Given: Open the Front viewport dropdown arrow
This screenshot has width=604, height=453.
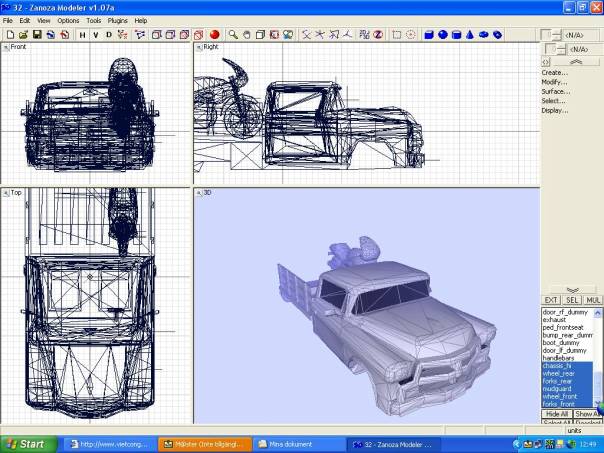Looking at the screenshot, I should click(5, 47).
